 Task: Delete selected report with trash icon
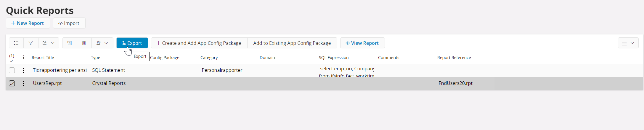(x=84, y=43)
